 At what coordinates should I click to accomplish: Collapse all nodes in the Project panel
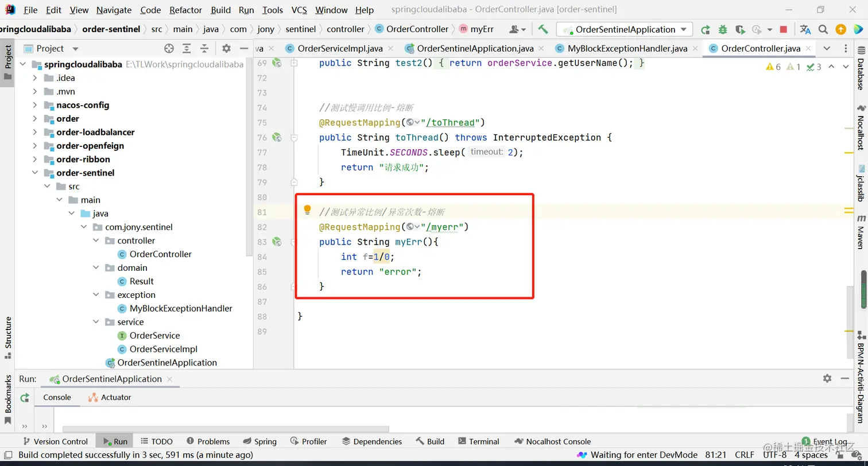coord(204,49)
